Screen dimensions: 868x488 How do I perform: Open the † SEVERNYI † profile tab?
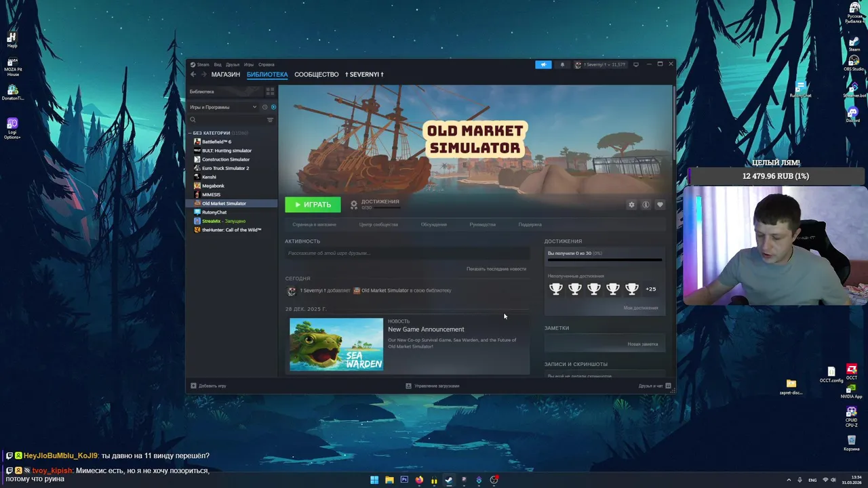coord(364,75)
